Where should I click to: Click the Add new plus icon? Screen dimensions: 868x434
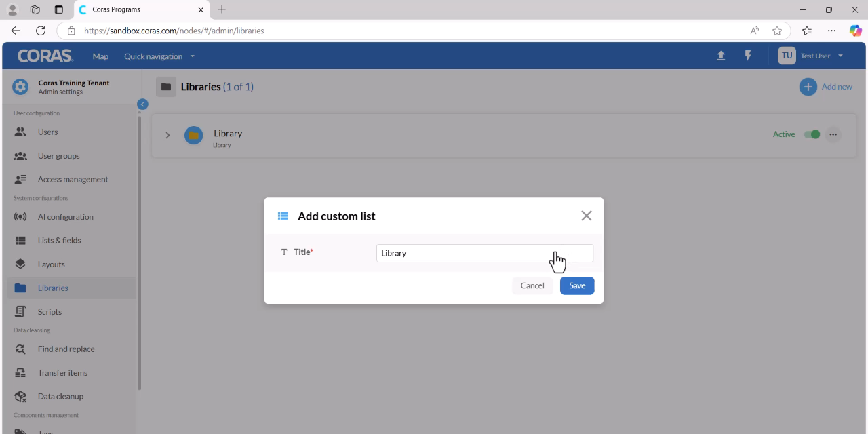(x=808, y=87)
